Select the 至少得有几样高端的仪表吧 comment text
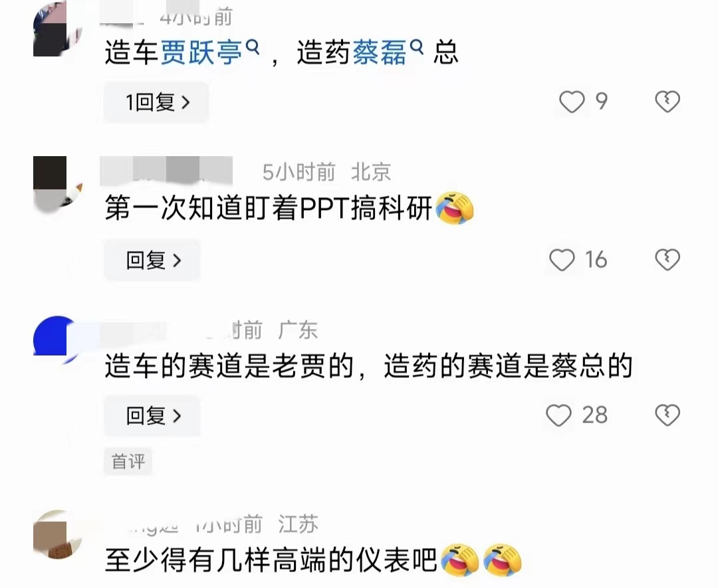Image resolution: width=718 pixels, height=588 pixels. point(271,561)
